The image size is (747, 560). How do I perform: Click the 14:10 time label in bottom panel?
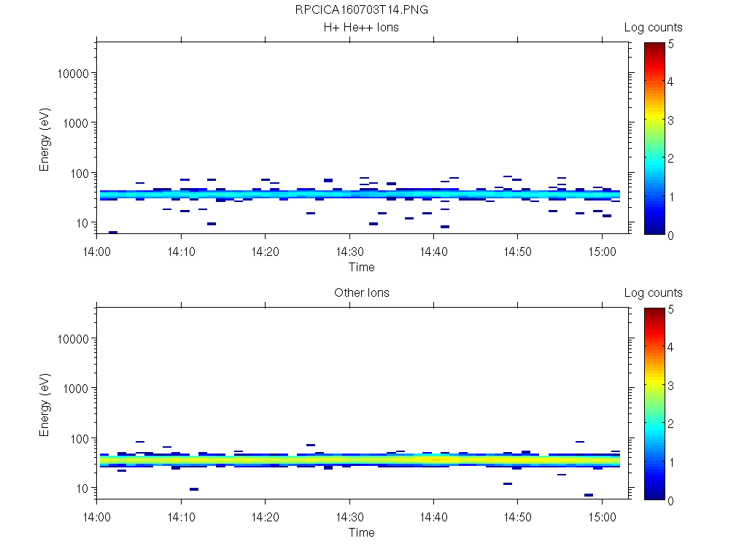(x=181, y=517)
